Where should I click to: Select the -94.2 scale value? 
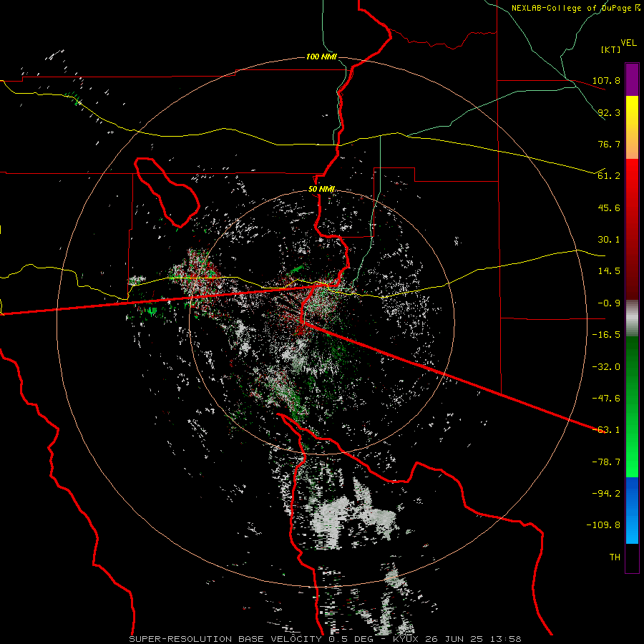pos(606,494)
